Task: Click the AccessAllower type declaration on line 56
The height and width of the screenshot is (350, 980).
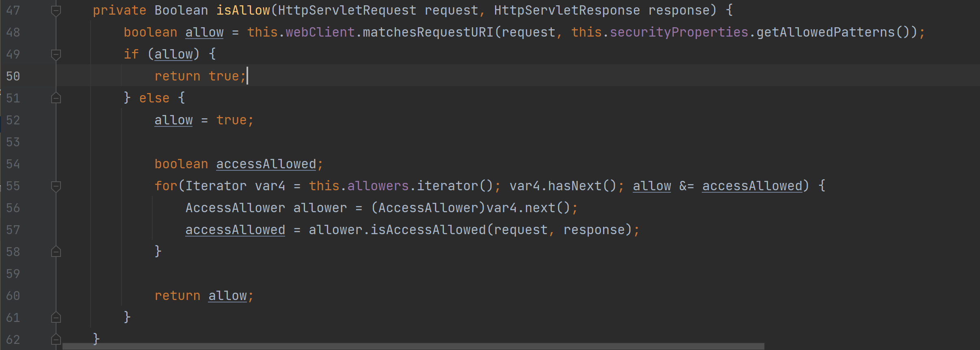Action: pyautogui.click(x=235, y=208)
